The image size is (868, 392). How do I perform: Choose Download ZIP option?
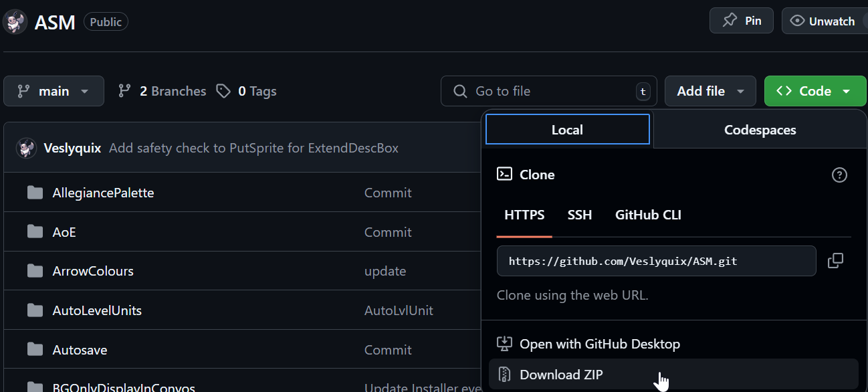coord(560,375)
